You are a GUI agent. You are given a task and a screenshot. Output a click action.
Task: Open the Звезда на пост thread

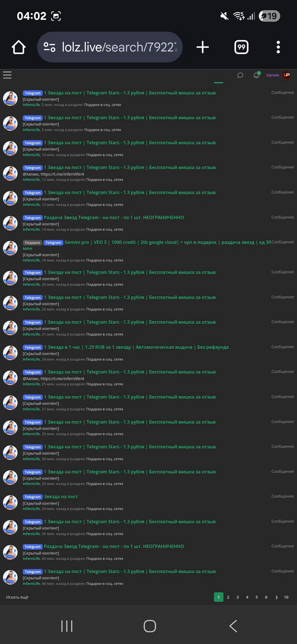61,496
